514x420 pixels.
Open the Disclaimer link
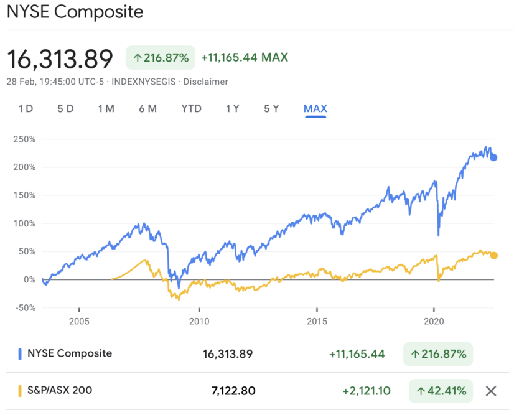(x=205, y=82)
